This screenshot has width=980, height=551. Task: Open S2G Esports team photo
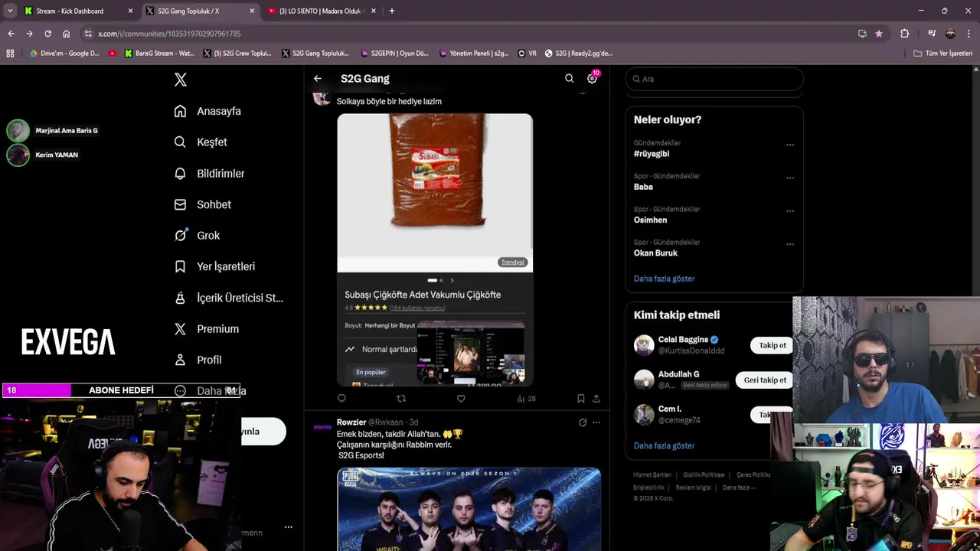point(469,509)
